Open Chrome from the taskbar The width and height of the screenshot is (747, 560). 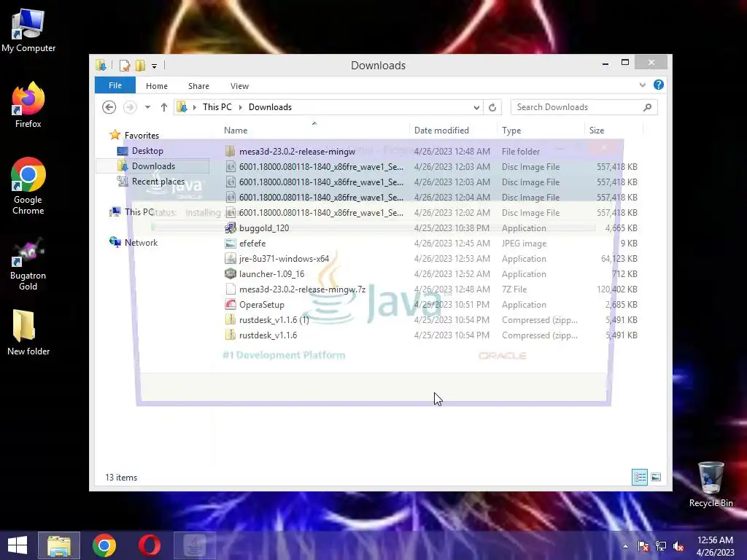pyautogui.click(x=104, y=545)
